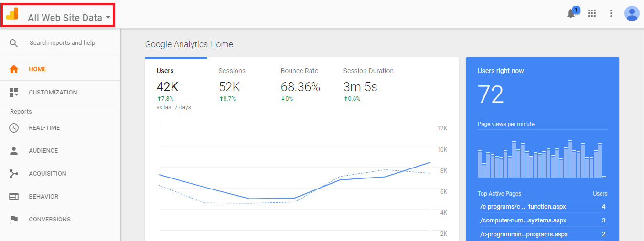This screenshot has height=241, width=644.
Task: Open the ACQUISITION reports section
Action: (47, 174)
